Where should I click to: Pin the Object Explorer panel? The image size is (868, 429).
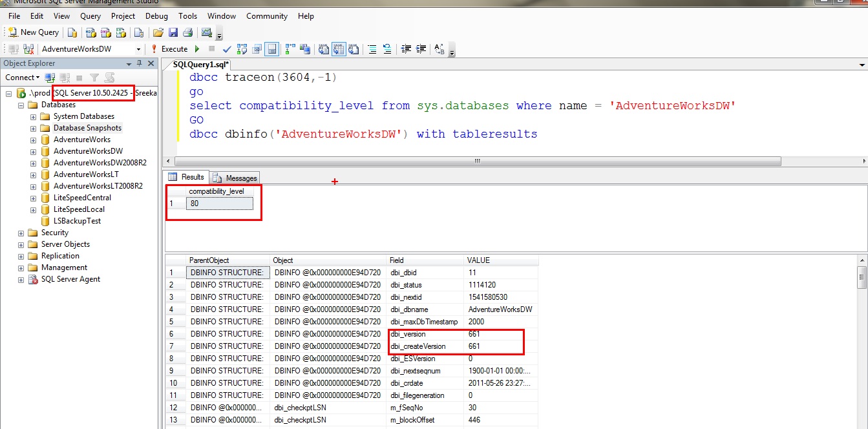(x=140, y=63)
